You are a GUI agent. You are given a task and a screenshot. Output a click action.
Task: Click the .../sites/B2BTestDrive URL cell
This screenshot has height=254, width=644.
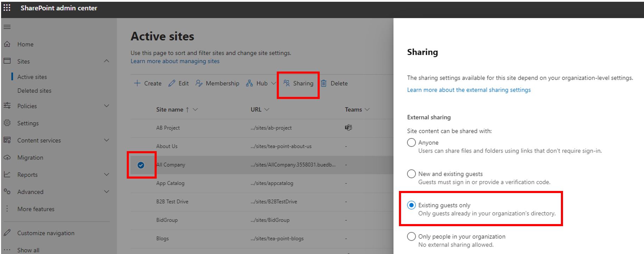coord(274,202)
